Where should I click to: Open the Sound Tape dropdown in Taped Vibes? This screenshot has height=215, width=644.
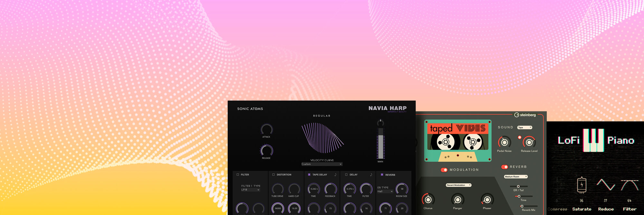point(525,128)
